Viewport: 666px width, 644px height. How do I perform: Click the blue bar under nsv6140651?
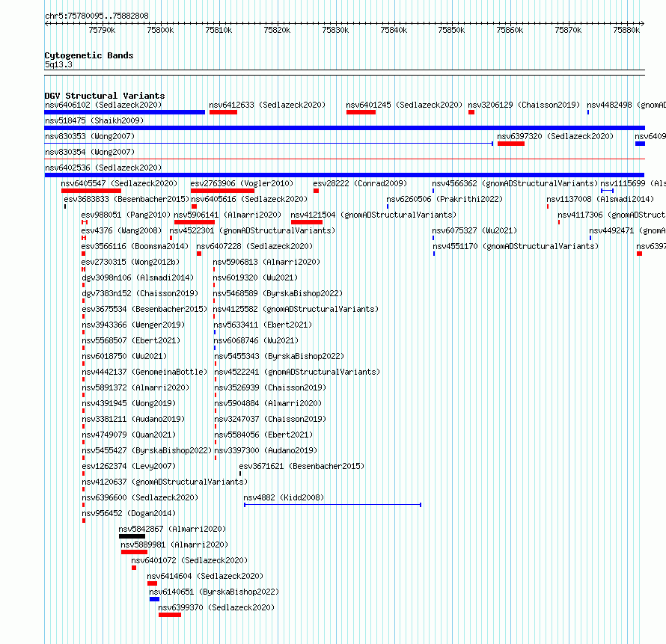155,599
